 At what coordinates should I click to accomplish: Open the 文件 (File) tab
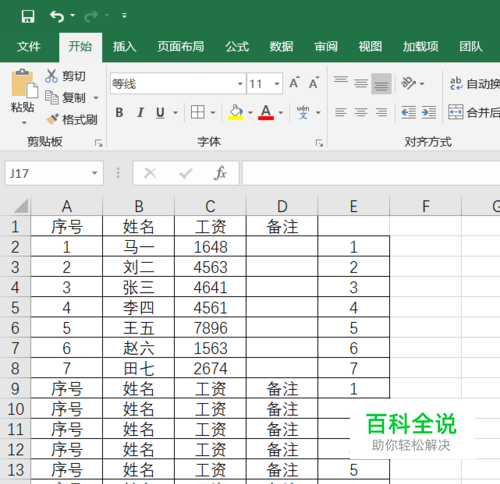29,47
